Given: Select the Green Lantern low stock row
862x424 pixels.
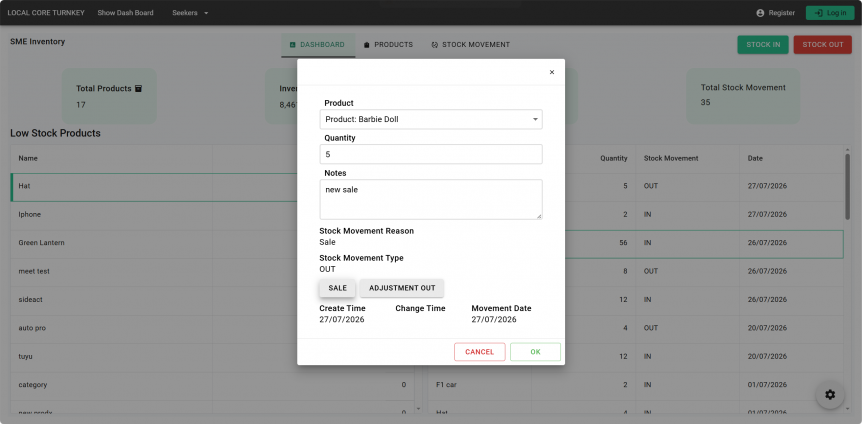Looking at the screenshot, I should point(213,243).
